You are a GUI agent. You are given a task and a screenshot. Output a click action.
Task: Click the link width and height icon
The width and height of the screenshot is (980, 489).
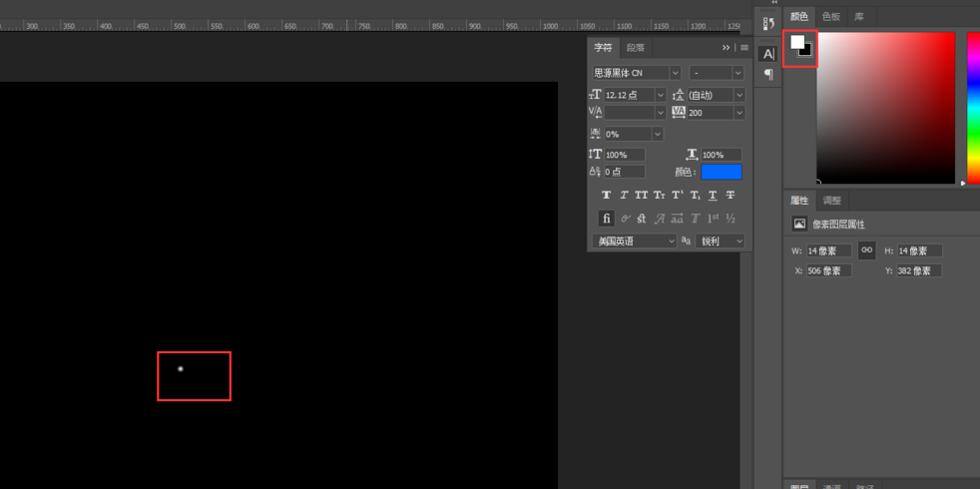tap(866, 250)
